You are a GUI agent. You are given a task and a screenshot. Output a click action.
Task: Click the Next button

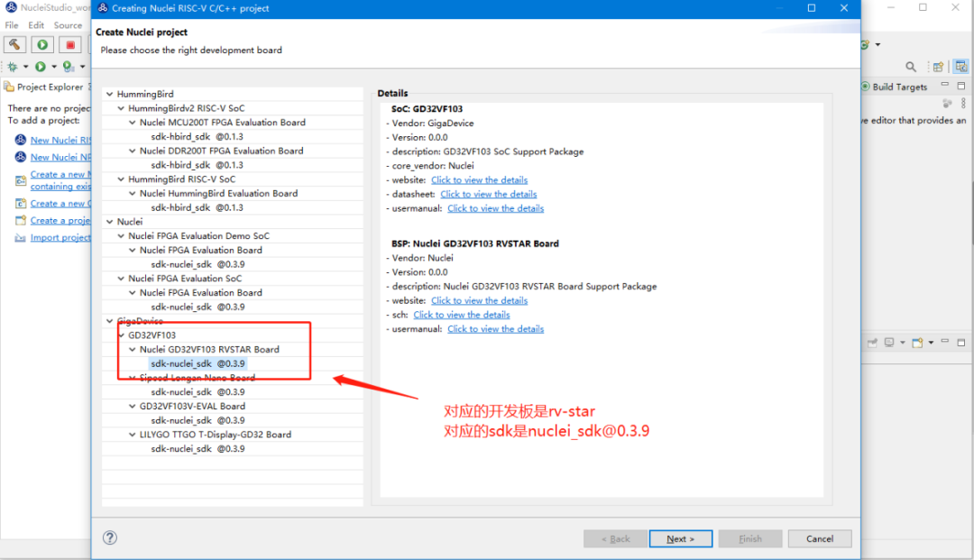[680, 539]
